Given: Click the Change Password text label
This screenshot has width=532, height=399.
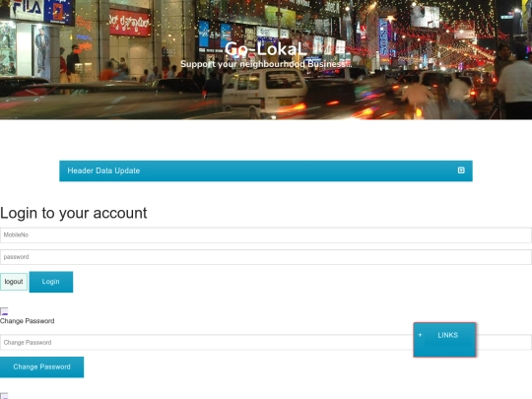Looking at the screenshot, I should tap(28, 321).
